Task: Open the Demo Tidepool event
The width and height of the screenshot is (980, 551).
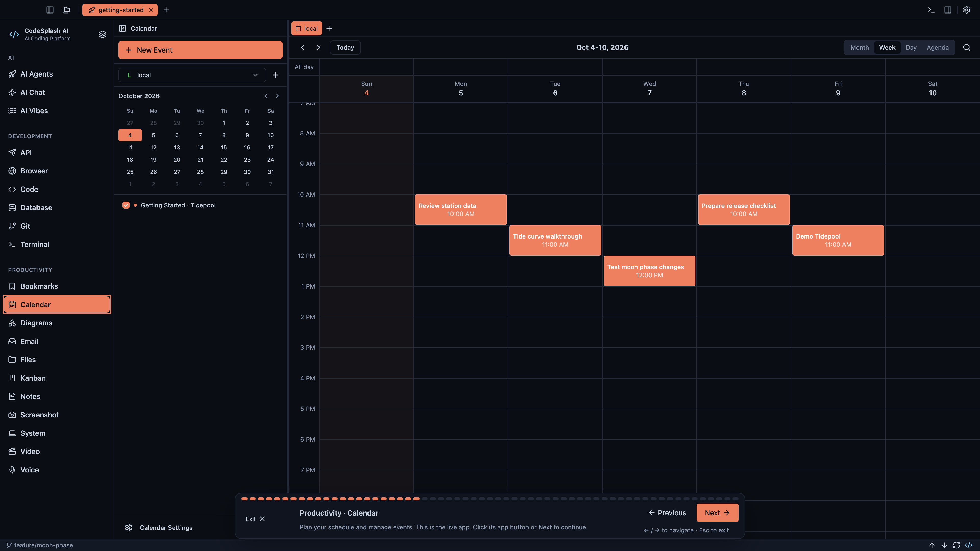Action: (x=838, y=240)
